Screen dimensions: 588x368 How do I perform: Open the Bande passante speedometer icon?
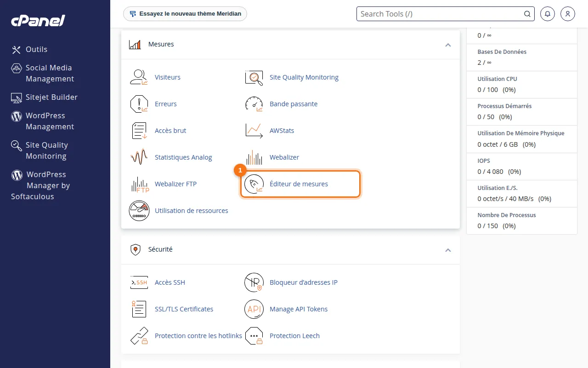click(254, 104)
